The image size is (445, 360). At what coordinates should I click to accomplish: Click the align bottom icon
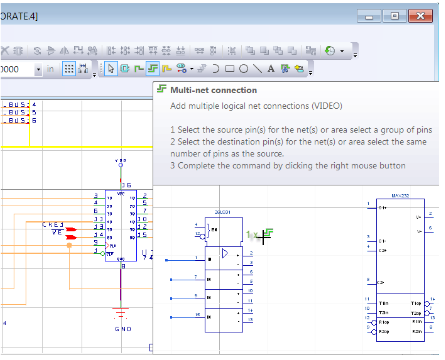click(180, 51)
